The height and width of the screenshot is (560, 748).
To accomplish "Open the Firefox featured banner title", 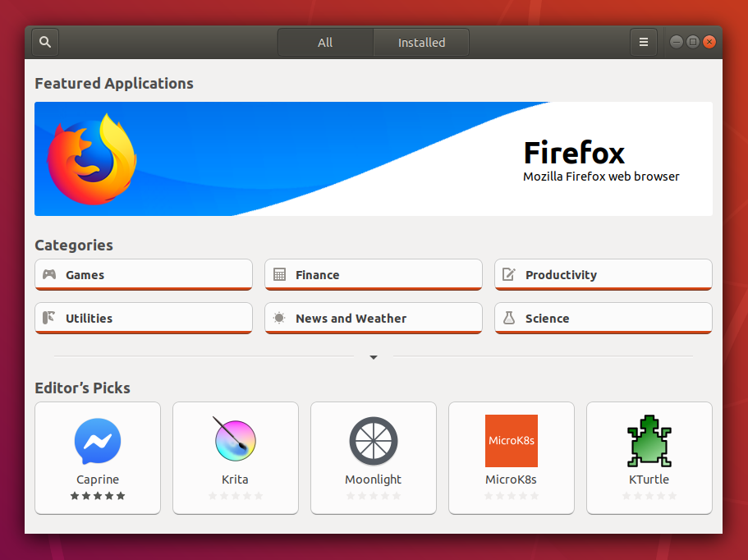I will (x=574, y=153).
